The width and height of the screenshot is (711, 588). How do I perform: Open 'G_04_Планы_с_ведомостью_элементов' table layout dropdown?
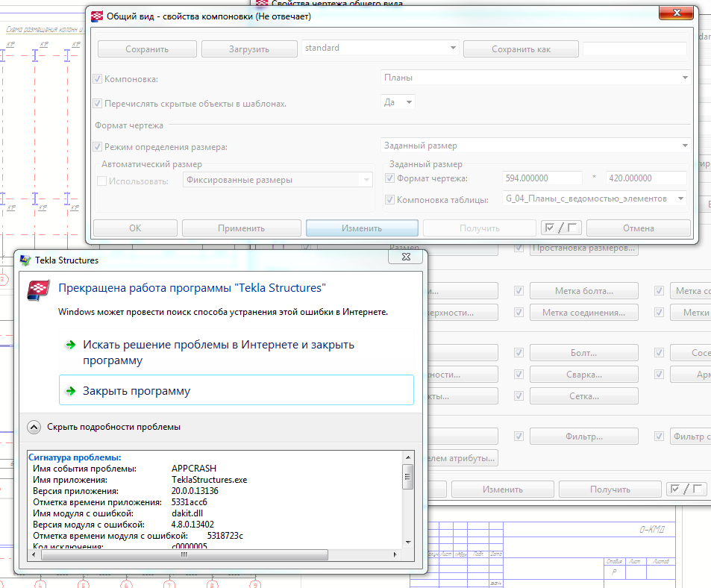point(680,198)
